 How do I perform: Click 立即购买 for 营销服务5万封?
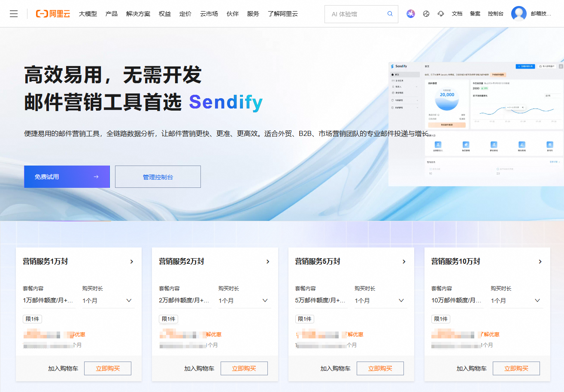point(380,368)
